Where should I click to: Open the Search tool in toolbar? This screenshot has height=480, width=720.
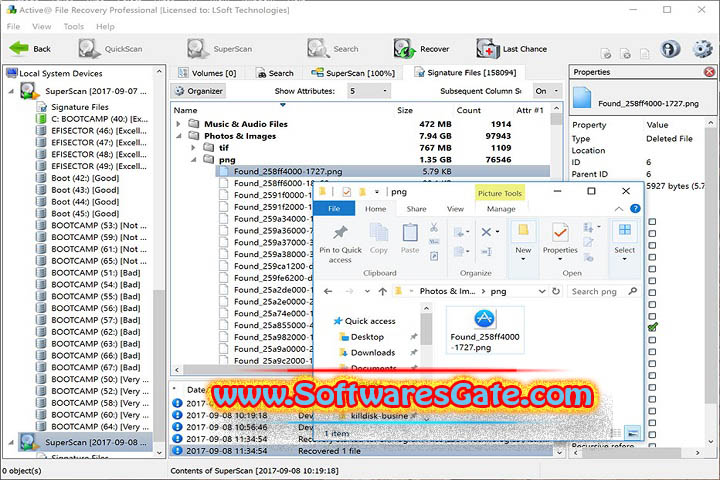click(x=333, y=49)
